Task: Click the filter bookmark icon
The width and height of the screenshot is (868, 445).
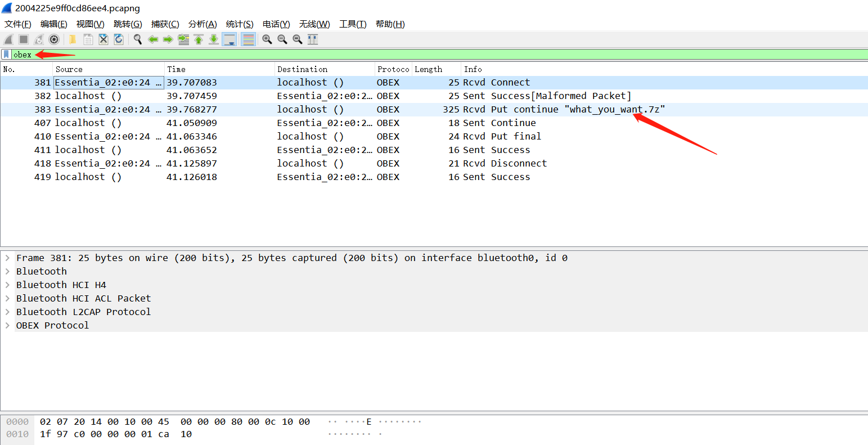Action: pyautogui.click(x=6, y=54)
